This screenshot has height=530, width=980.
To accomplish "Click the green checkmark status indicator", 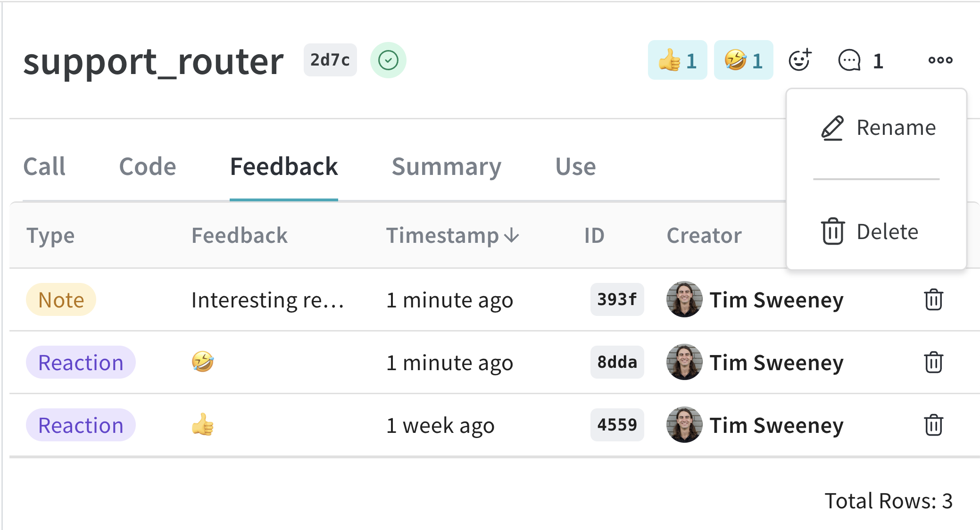I will [x=389, y=61].
